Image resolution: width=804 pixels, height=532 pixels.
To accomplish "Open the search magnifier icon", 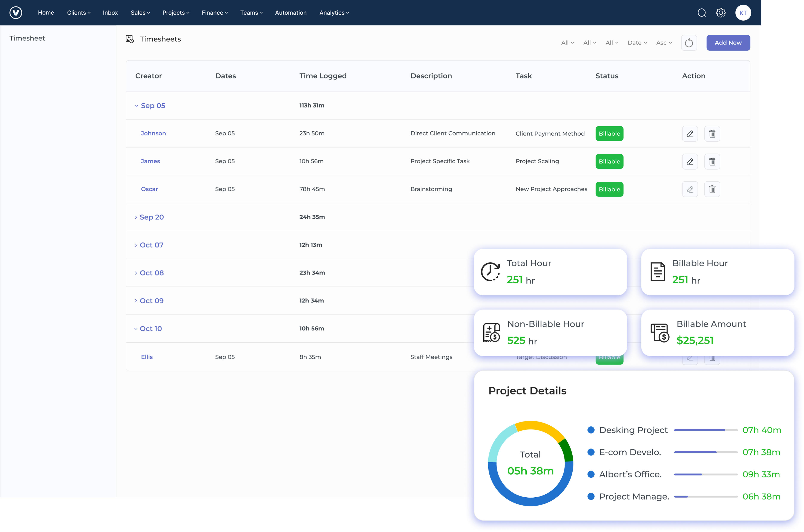I will [x=701, y=13].
